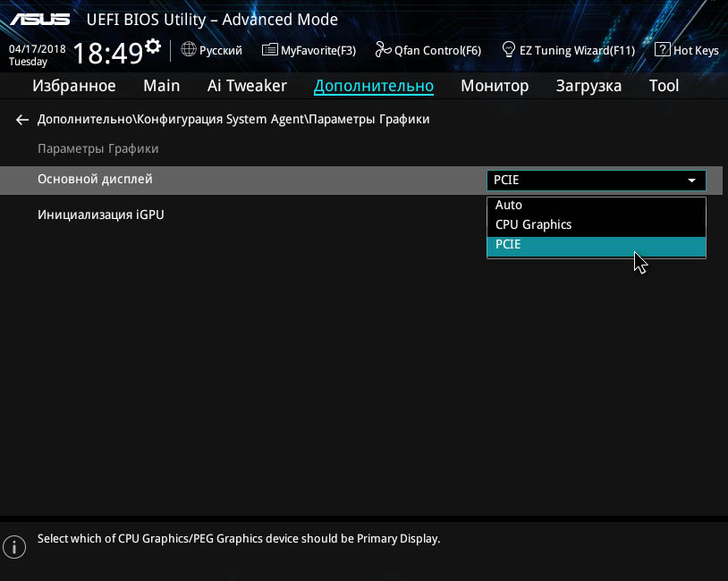The height and width of the screenshot is (581, 728).
Task: Choose Auto in the dropdown list
Action: point(597,205)
